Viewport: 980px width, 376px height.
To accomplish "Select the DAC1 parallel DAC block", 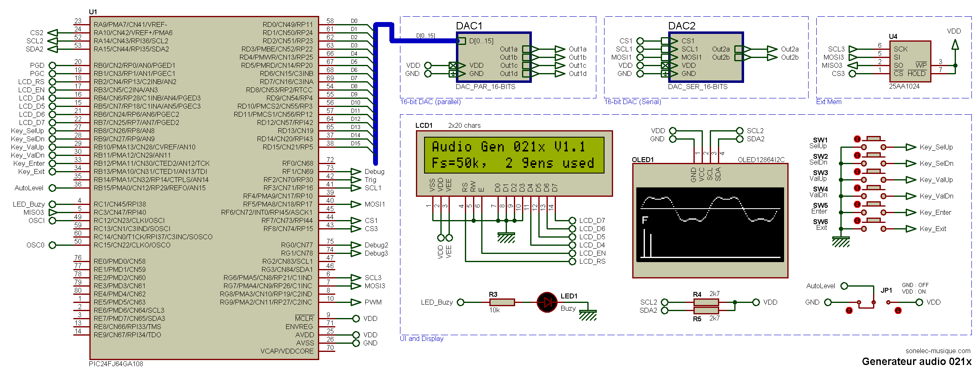I will pos(494,57).
